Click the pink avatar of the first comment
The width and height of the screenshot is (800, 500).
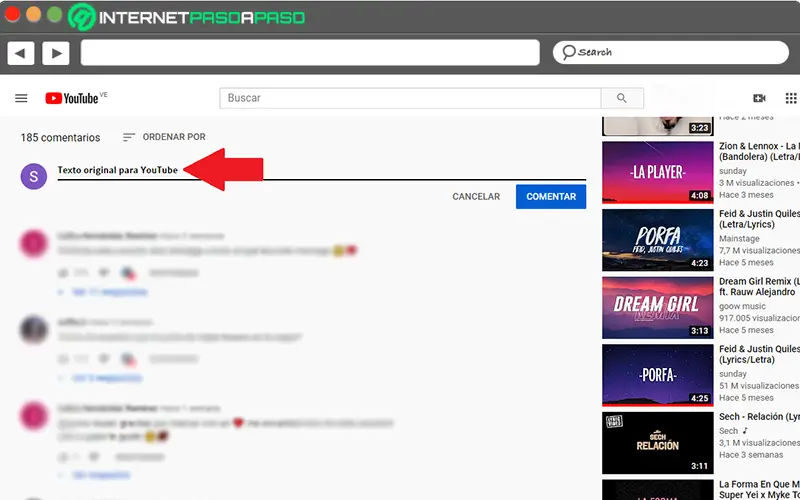(x=34, y=244)
